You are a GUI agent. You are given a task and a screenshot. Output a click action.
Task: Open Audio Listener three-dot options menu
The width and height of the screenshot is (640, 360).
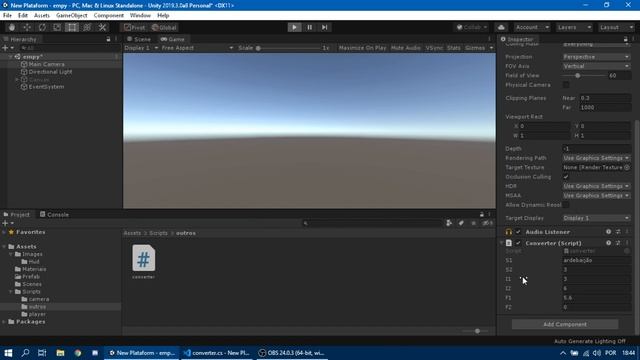[627, 232]
